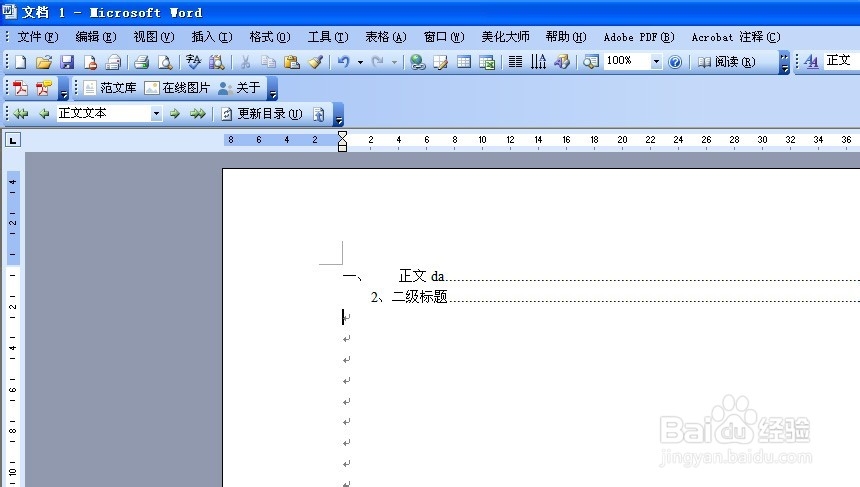This screenshot has height=487, width=860.
Task: Click the send email envelope icon
Action: [x=114, y=61]
